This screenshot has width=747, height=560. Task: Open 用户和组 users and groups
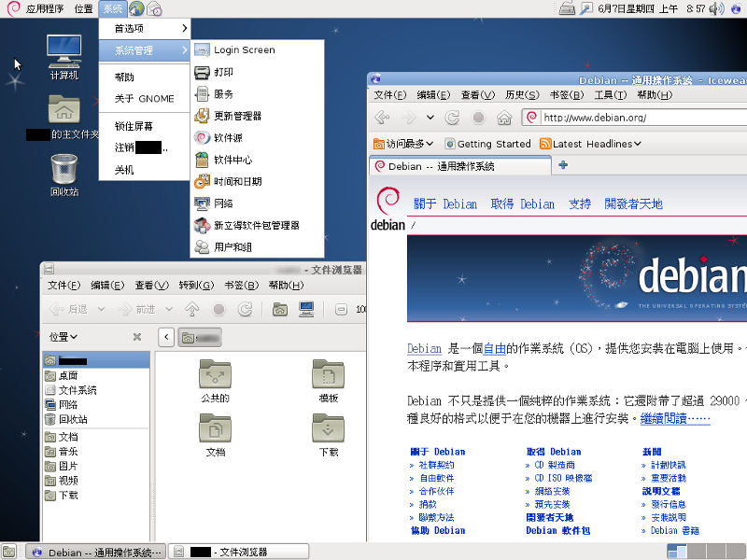(257, 247)
